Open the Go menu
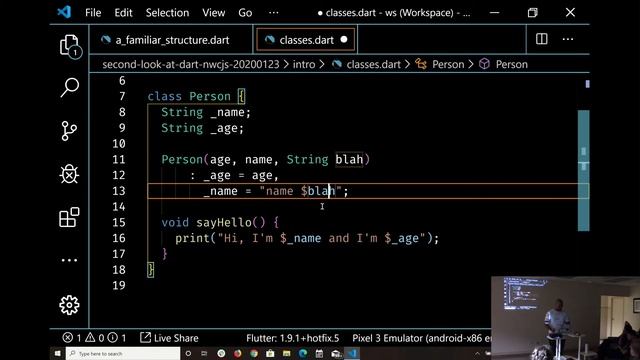 click(245, 13)
